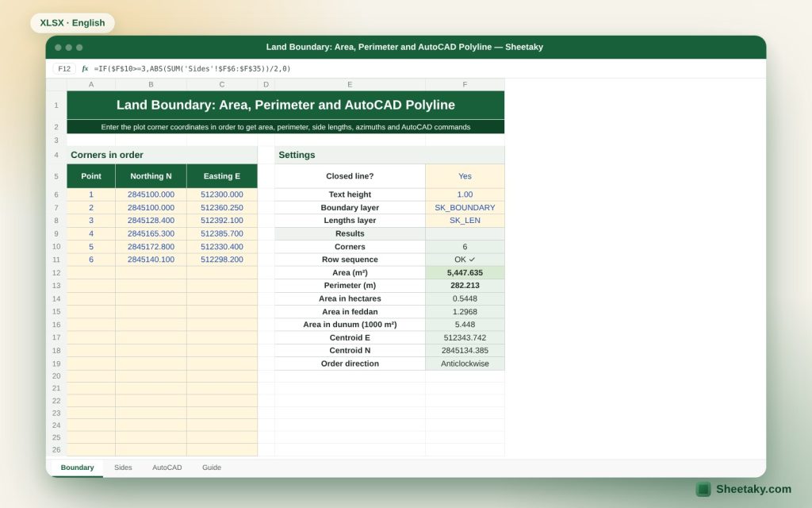The image size is (812, 508).
Task: Select Easting cell 512300.000
Action: (222, 194)
